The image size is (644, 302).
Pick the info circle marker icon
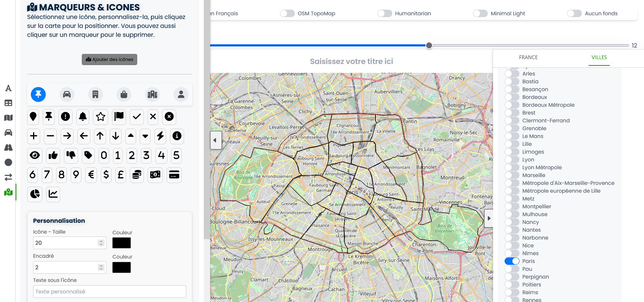coord(177,136)
